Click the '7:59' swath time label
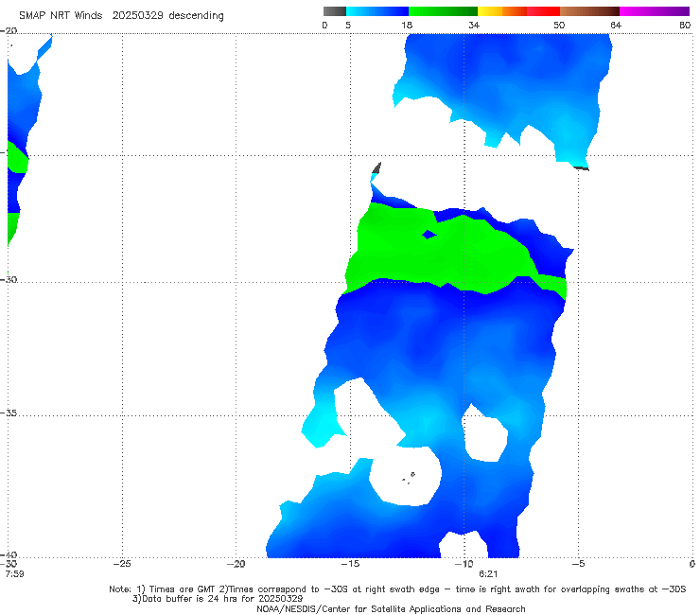Image resolution: width=700 pixels, height=615 pixels. (x=14, y=574)
